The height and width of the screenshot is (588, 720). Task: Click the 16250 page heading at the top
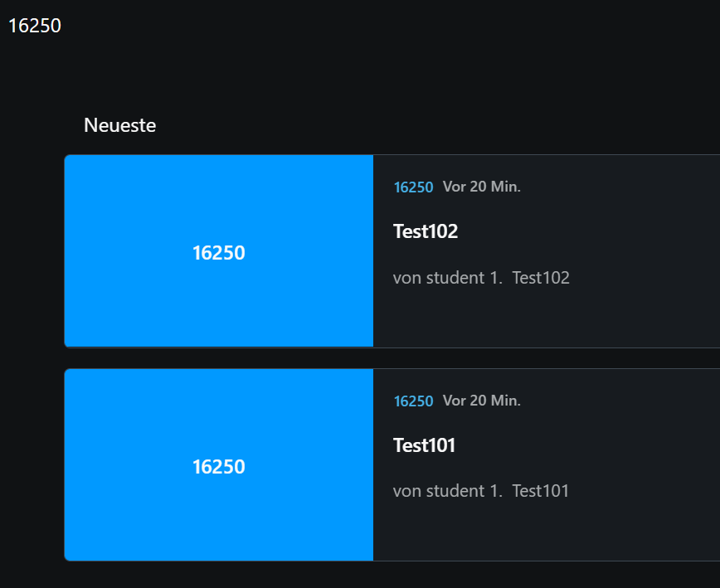(35, 26)
